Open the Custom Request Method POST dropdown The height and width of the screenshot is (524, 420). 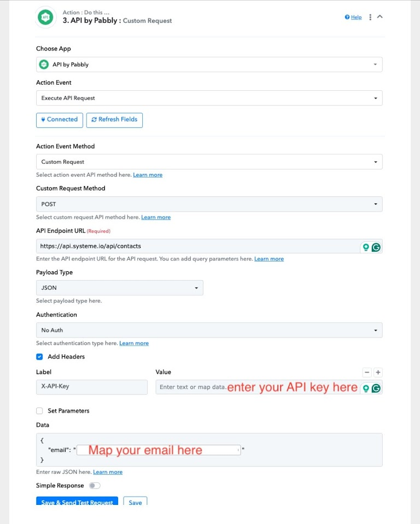[209, 204]
